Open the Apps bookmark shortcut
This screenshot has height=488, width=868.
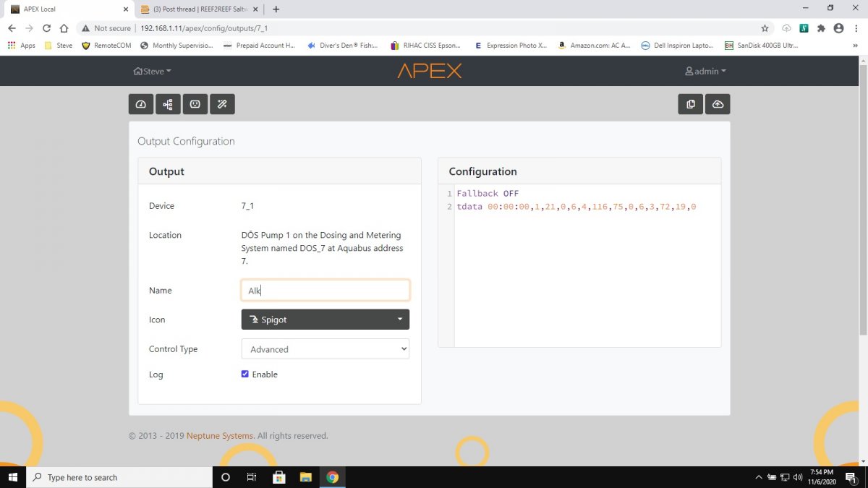click(21, 46)
